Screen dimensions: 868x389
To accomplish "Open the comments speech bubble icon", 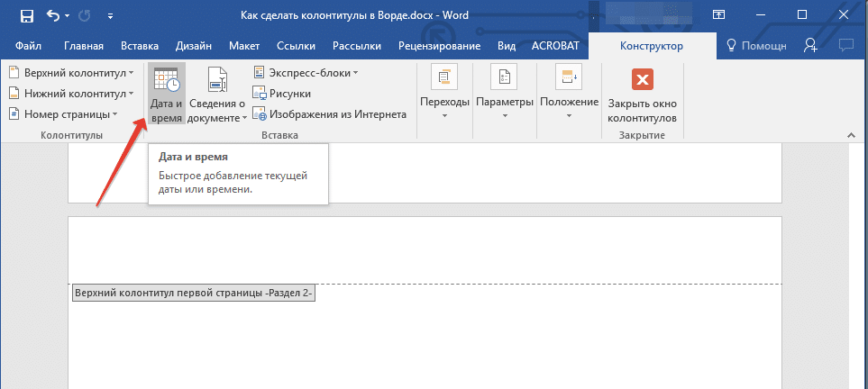I will tap(845, 46).
